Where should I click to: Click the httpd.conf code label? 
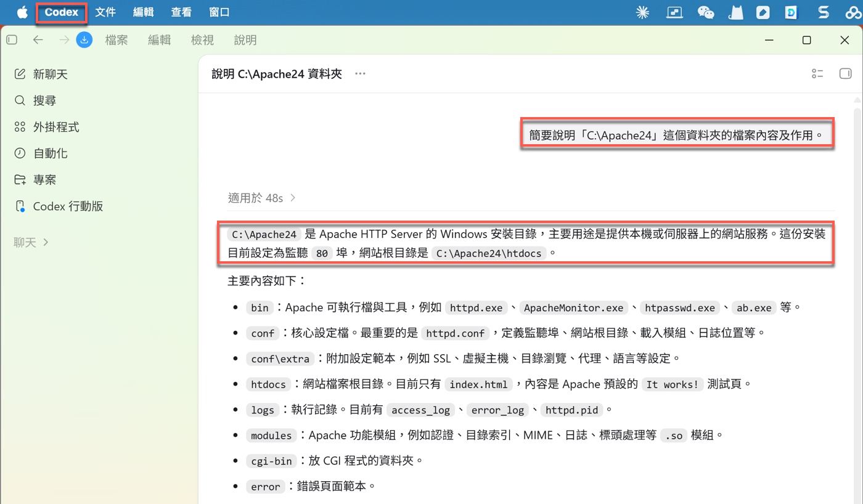[456, 333]
